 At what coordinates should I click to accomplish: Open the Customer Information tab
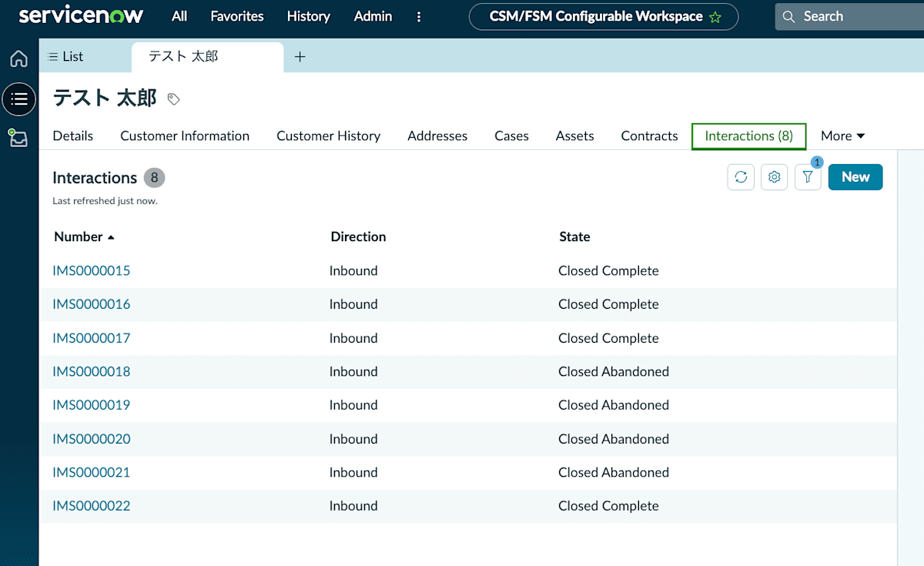point(185,136)
